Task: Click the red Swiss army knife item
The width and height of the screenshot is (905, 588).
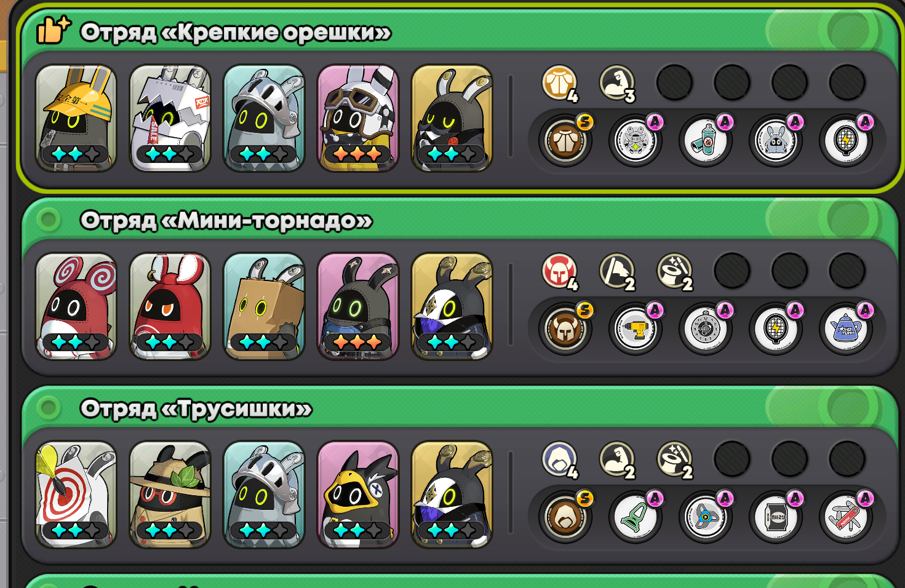Action: click(x=846, y=517)
